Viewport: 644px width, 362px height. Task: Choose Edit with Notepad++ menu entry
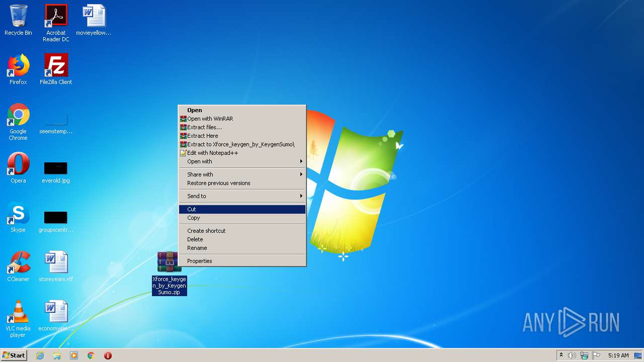[242, 153]
